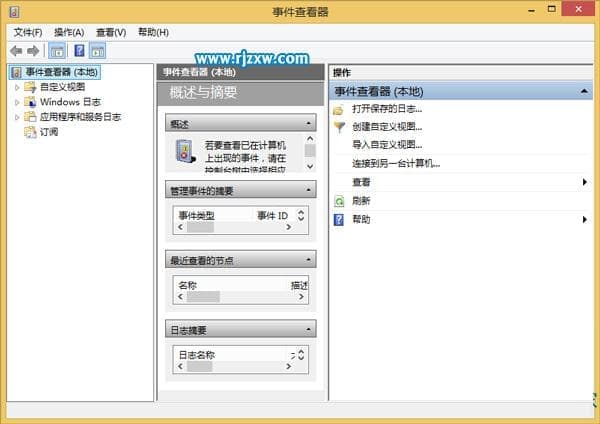
Task: Open the 帮助 submenu arrow in actions
Action: (x=585, y=219)
